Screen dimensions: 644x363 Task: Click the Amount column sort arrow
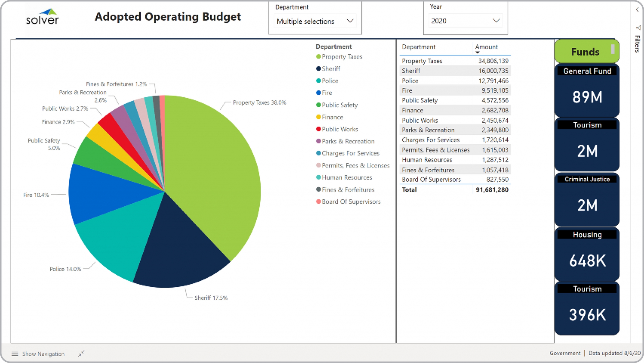click(x=477, y=52)
